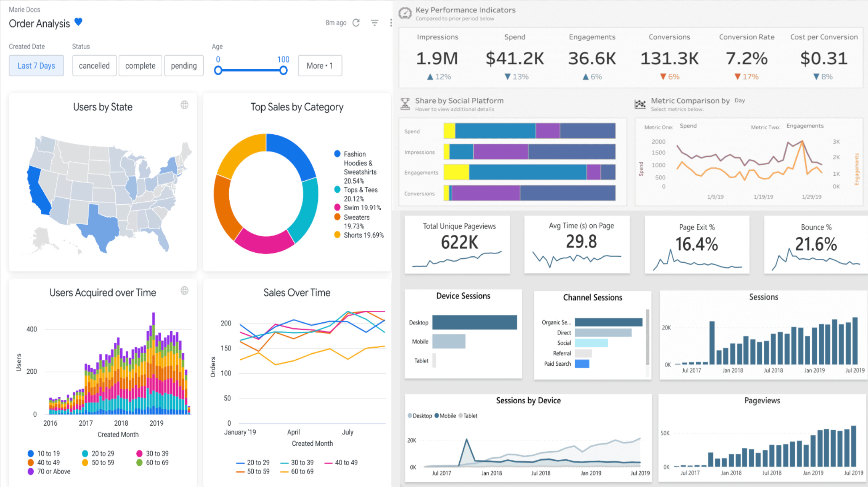This screenshot has width=868, height=487.
Task: Select the Last 7 Days date filter
Action: click(x=36, y=66)
